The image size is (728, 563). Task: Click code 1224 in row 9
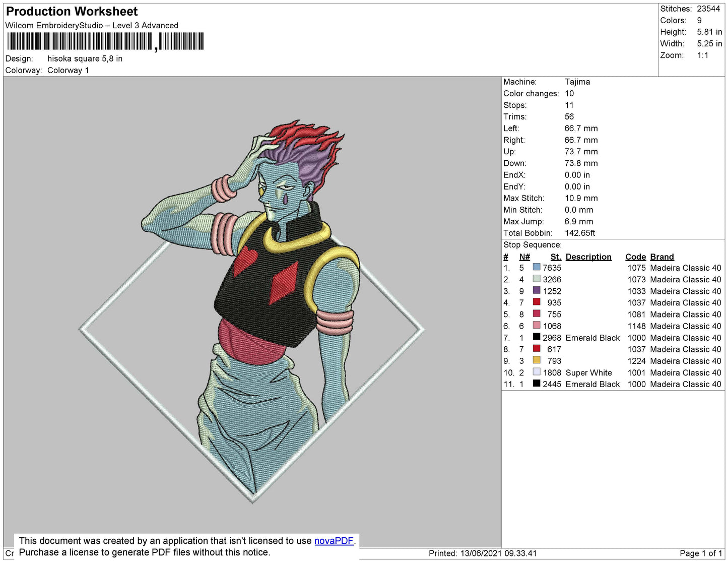(x=637, y=361)
